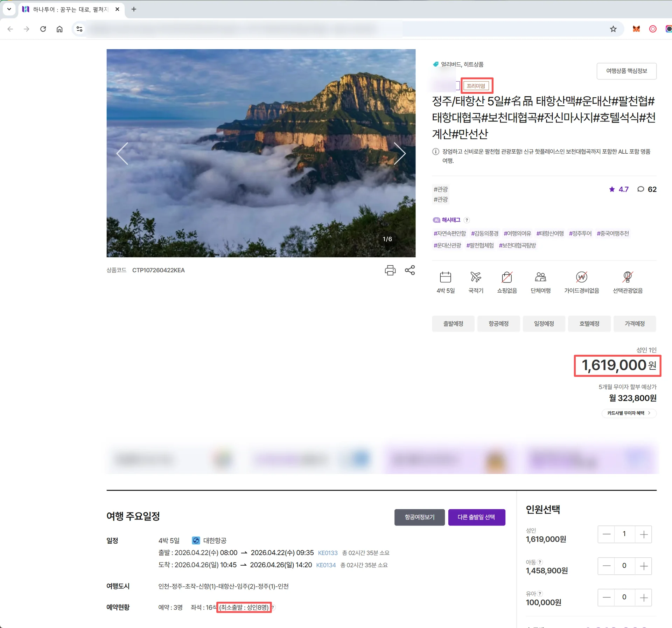
Task: Show previous photo with left arrow
Action: point(122,153)
